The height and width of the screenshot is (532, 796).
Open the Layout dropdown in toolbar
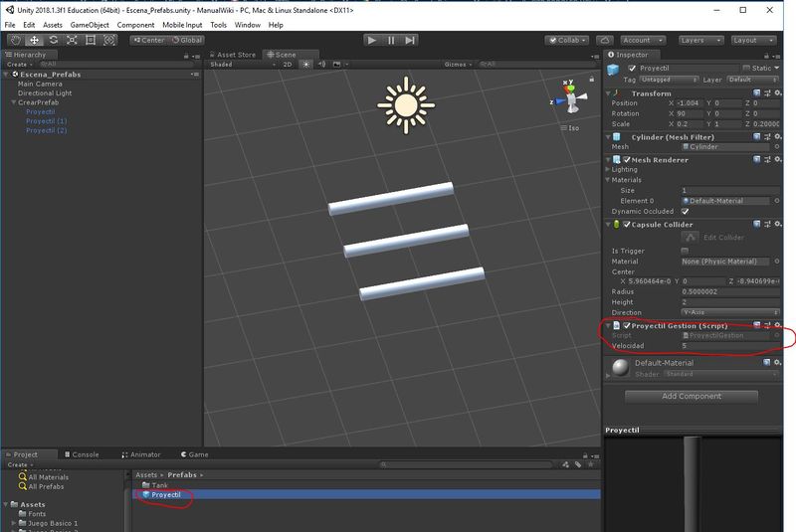coord(754,40)
